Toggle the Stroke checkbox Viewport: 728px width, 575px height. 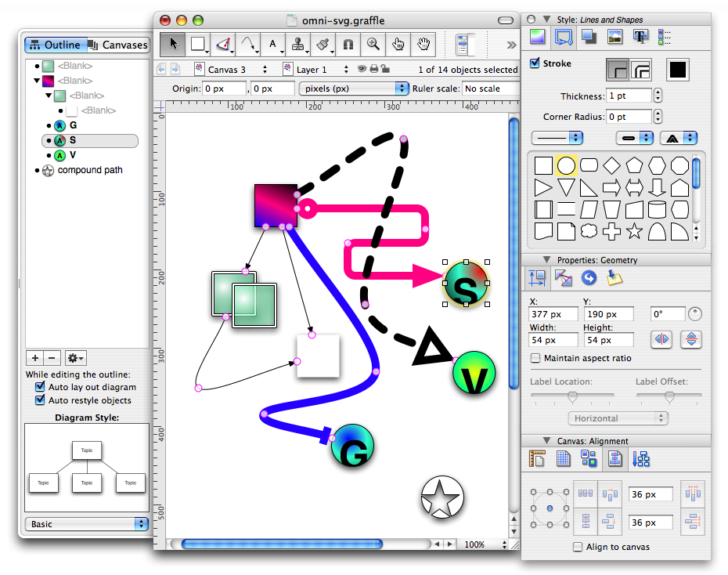[x=535, y=63]
